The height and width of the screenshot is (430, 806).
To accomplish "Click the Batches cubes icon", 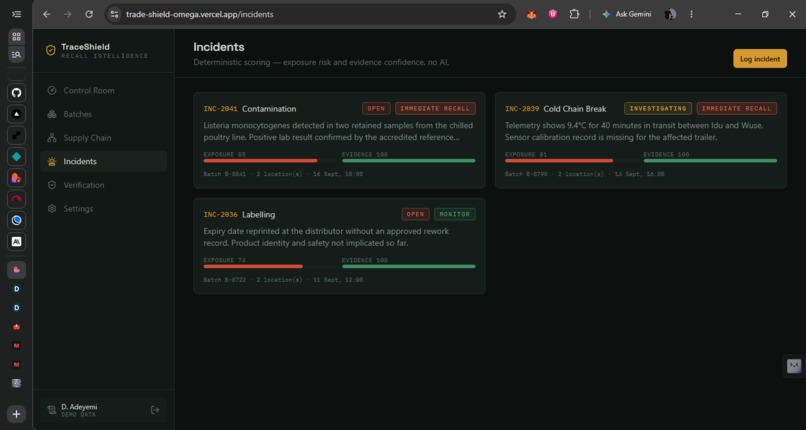I will coord(51,114).
